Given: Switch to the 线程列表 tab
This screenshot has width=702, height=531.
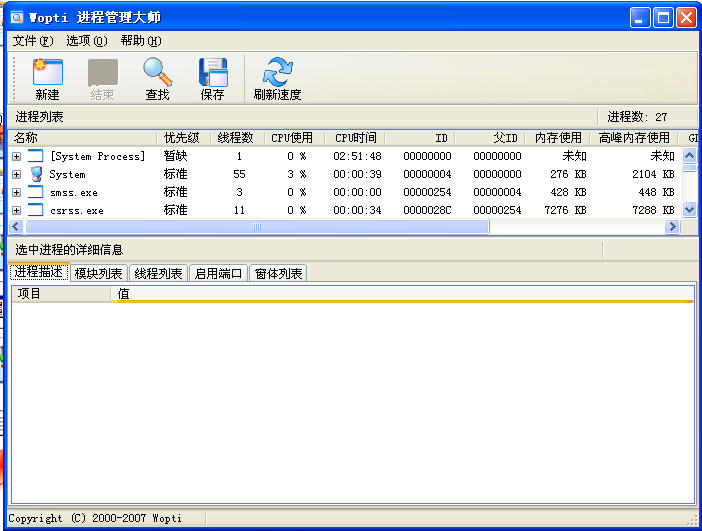Looking at the screenshot, I should 158,273.
